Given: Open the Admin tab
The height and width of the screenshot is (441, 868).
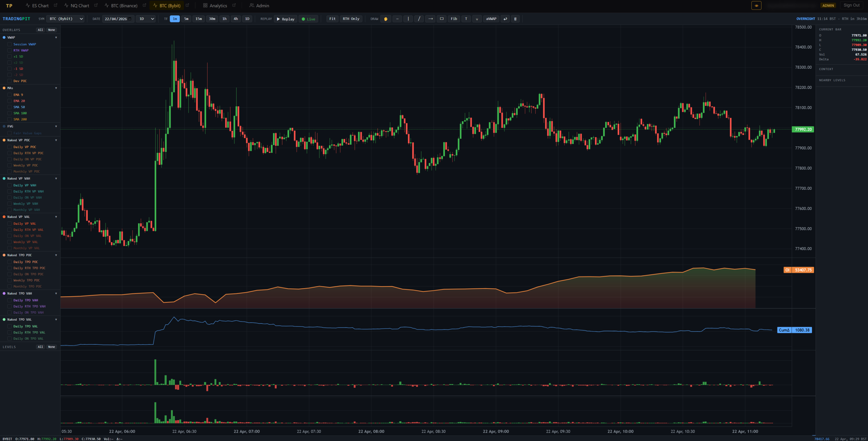Looking at the screenshot, I should (x=259, y=5).
